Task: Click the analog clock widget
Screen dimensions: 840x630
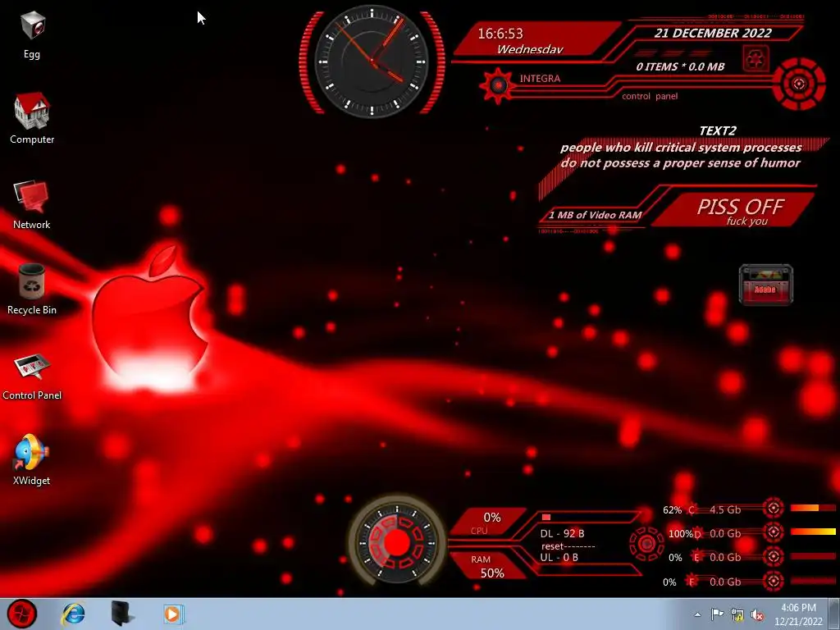Action: coord(372,61)
